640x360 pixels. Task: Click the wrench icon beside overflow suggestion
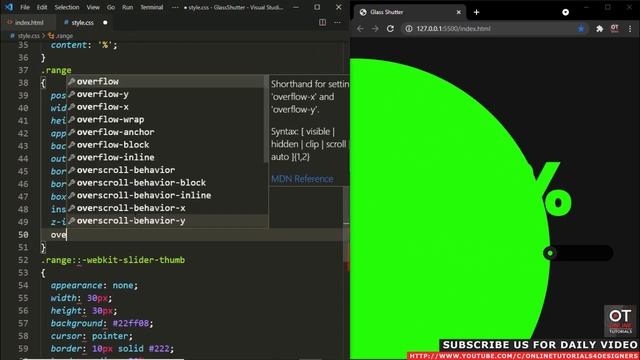(71, 82)
